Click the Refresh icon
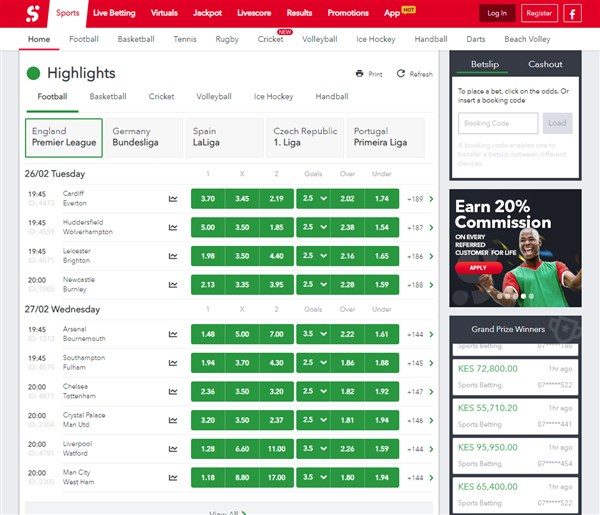The image size is (600, 515). 401,73
